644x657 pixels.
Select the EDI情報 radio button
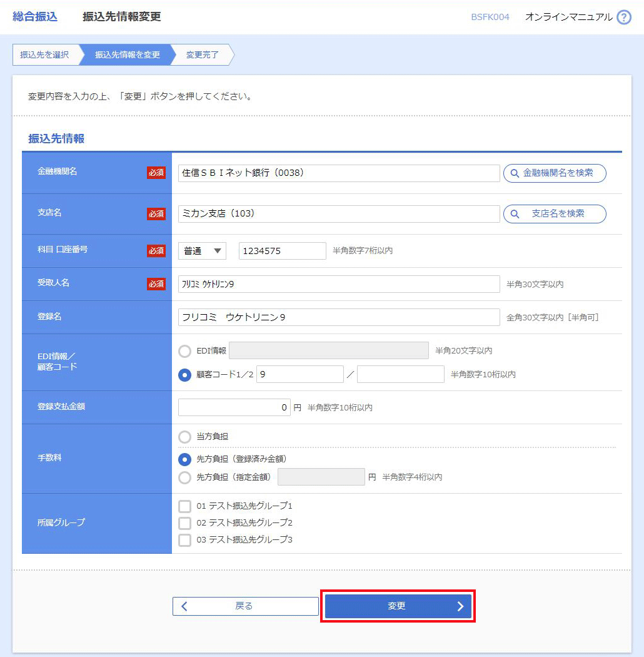click(184, 351)
